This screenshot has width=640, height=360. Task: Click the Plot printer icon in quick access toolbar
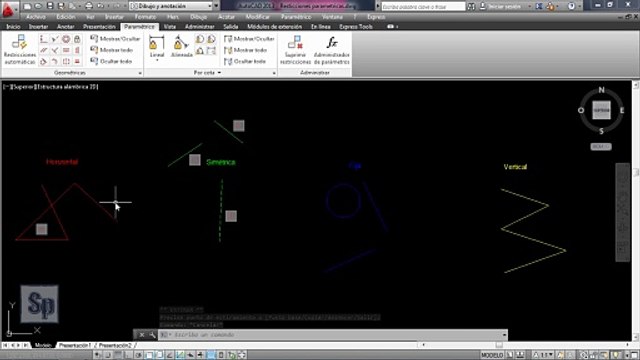coord(89,6)
